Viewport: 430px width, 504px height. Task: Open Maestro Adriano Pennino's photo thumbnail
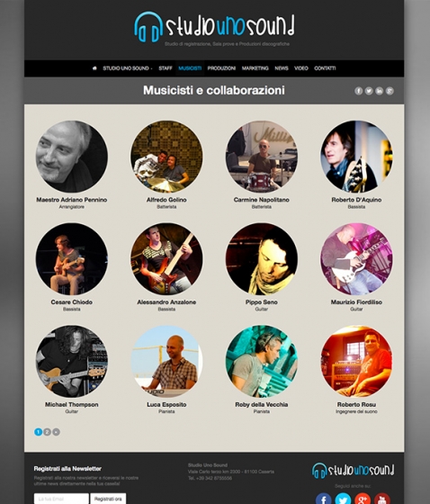(72, 157)
